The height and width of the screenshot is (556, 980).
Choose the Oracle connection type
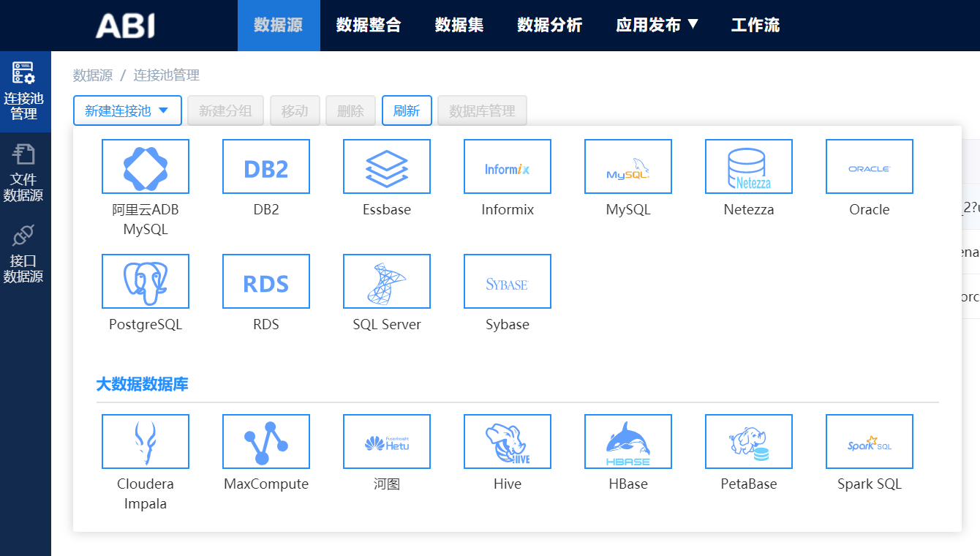click(x=869, y=167)
